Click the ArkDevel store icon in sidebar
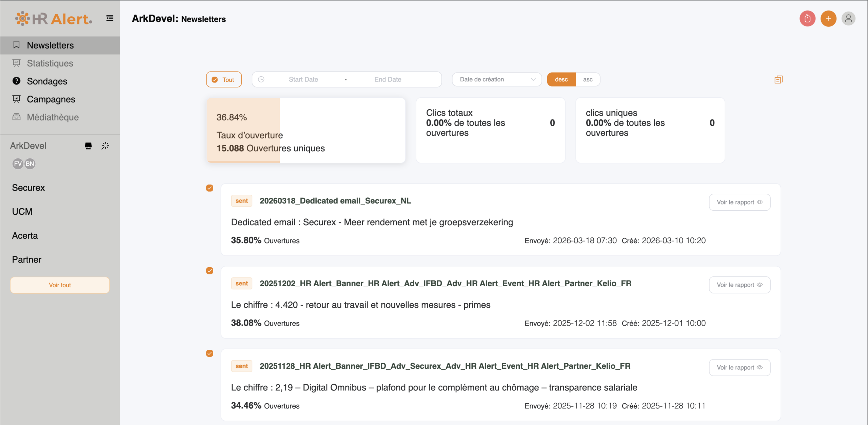 click(88, 146)
